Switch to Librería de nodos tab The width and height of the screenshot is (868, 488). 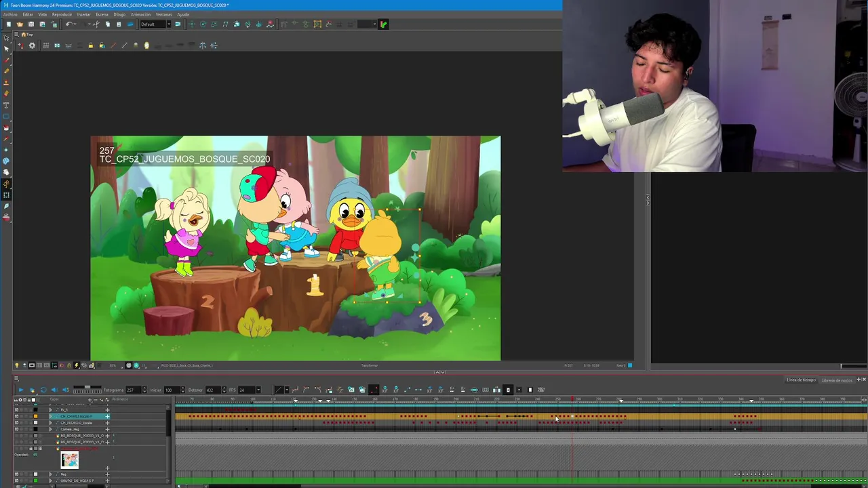point(837,380)
